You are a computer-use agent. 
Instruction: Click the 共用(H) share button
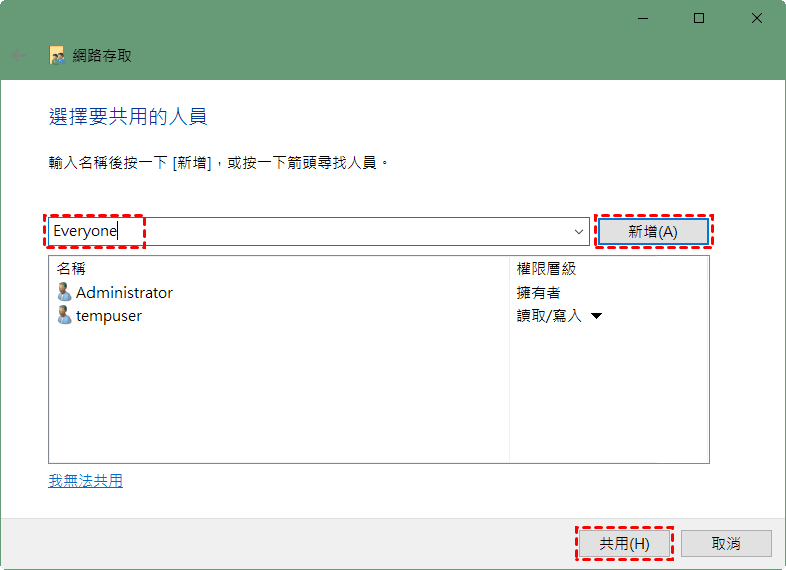coord(624,543)
